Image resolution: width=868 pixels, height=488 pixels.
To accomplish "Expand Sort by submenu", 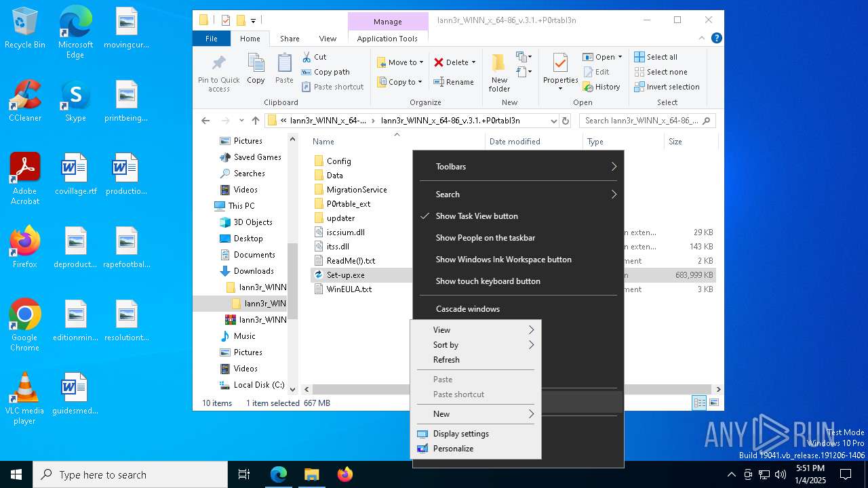I will click(x=475, y=345).
